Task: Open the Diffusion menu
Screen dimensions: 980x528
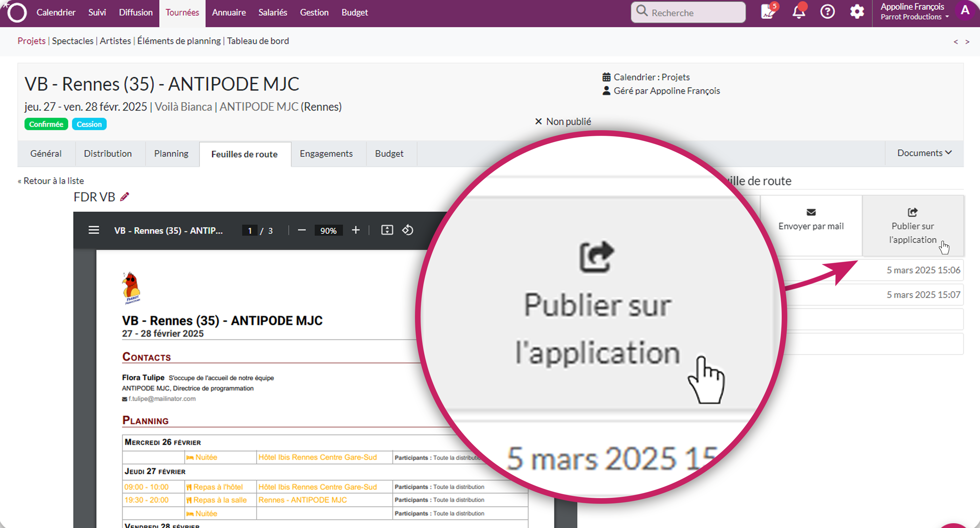Action: tap(136, 12)
